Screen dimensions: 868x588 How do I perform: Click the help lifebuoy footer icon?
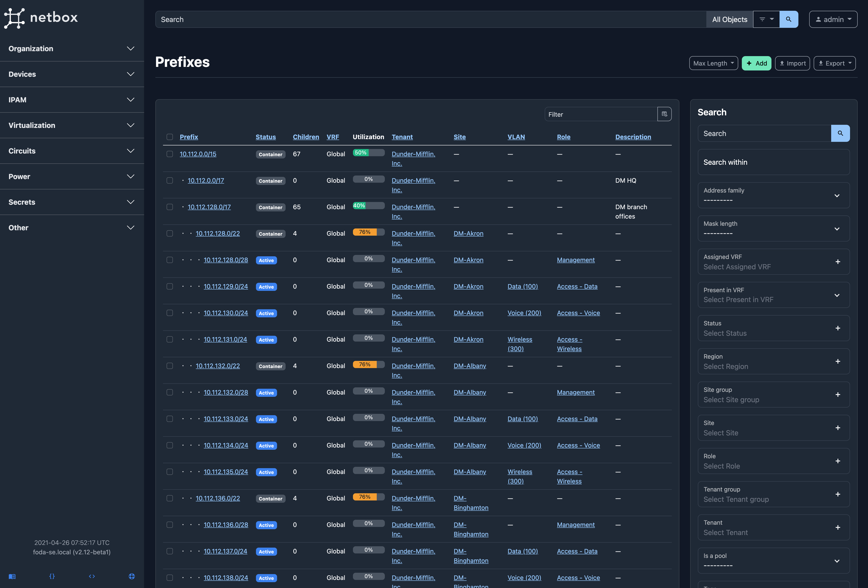point(132,576)
